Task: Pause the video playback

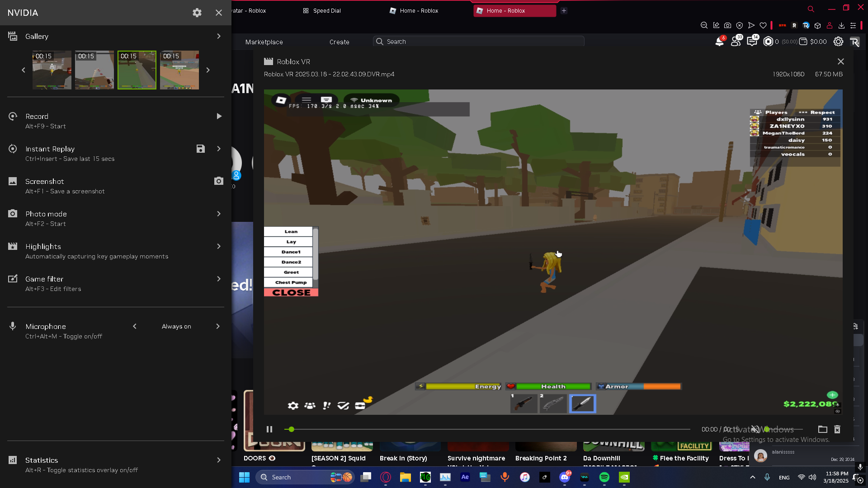Action: point(269,429)
